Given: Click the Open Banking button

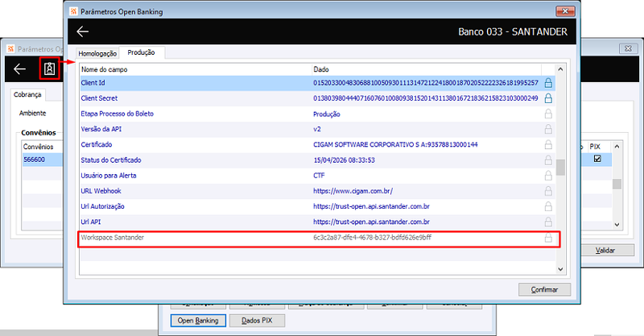Looking at the screenshot, I should click(x=198, y=321).
